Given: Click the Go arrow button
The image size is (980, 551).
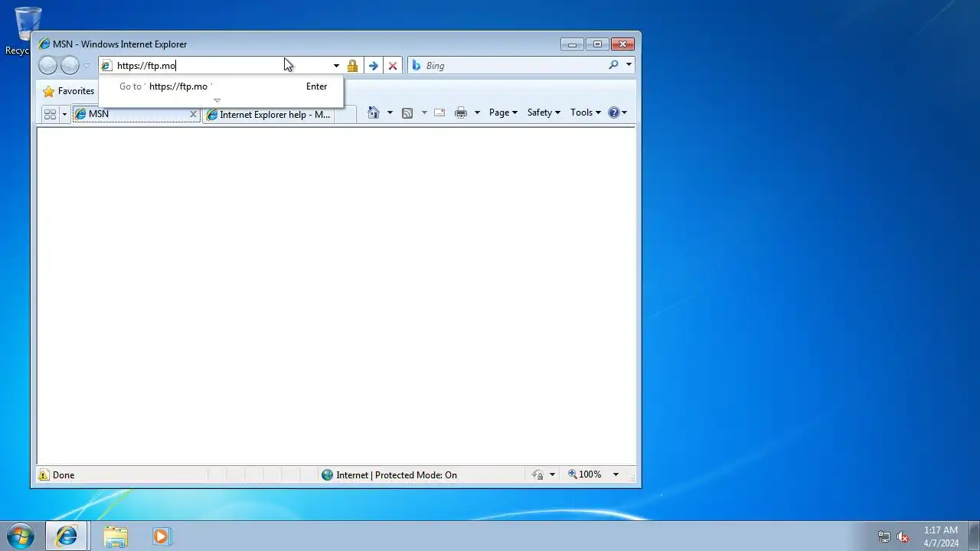Looking at the screenshot, I should pos(373,66).
